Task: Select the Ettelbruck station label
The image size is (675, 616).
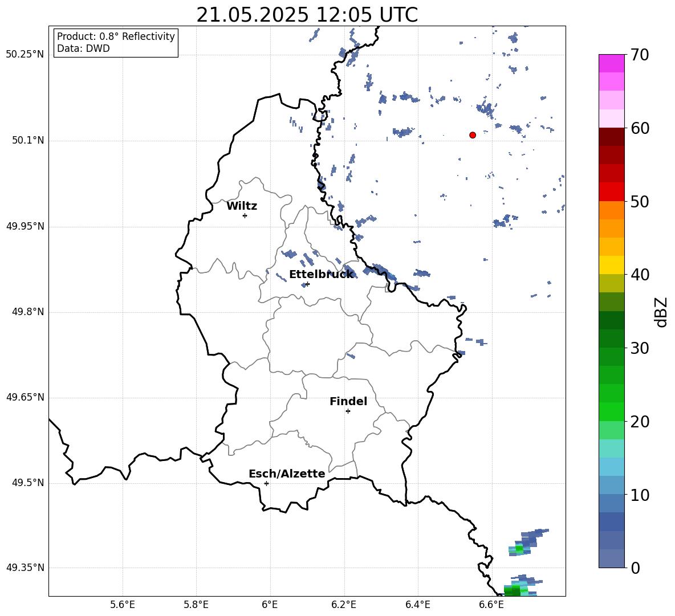Action: click(x=321, y=275)
